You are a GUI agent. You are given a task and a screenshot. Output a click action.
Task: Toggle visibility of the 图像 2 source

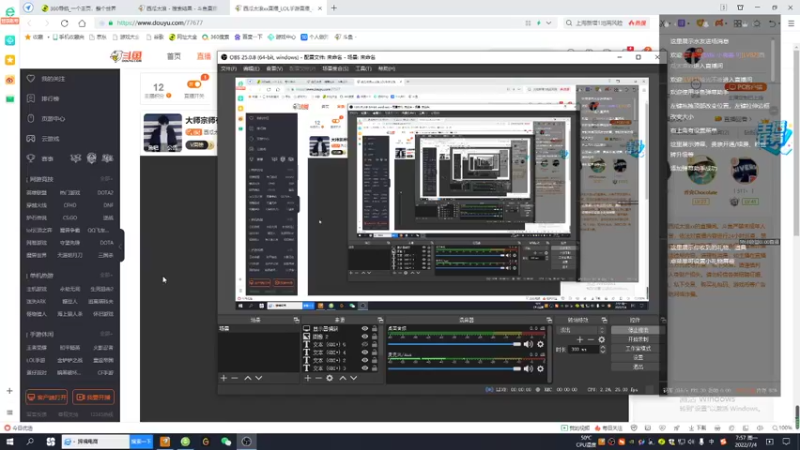click(365, 337)
